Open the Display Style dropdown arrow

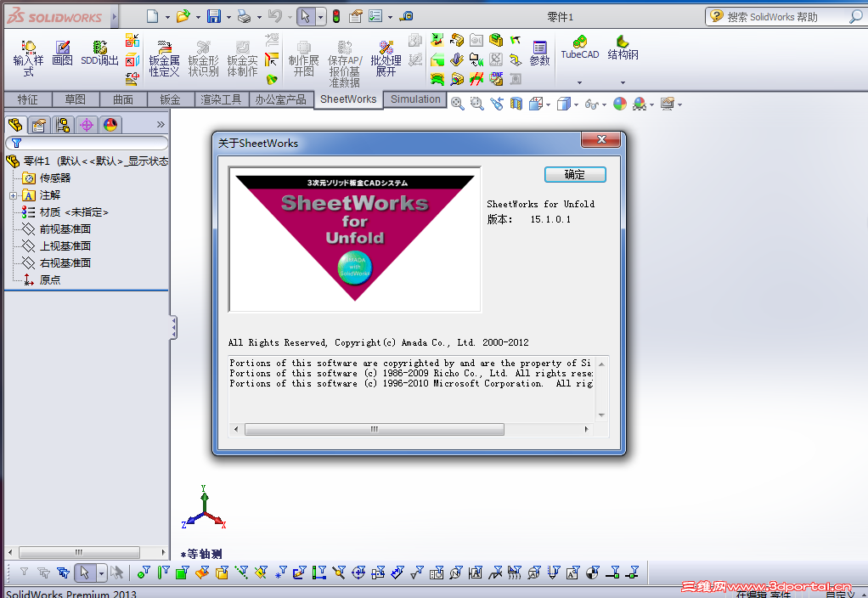577,104
